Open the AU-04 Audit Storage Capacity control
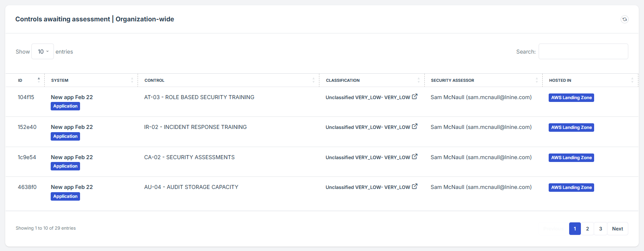The width and height of the screenshot is (644, 251). (191, 187)
